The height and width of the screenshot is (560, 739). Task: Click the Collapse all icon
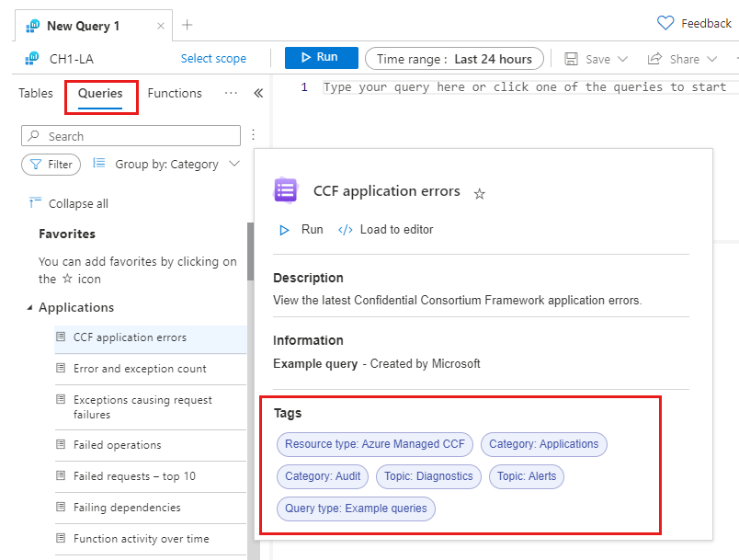point(36,203)
